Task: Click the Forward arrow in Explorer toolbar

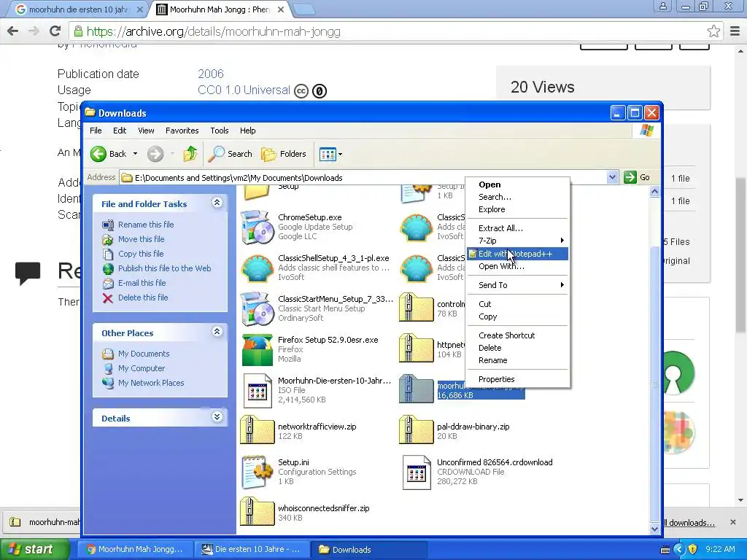Action: click(x=155, y=154)
